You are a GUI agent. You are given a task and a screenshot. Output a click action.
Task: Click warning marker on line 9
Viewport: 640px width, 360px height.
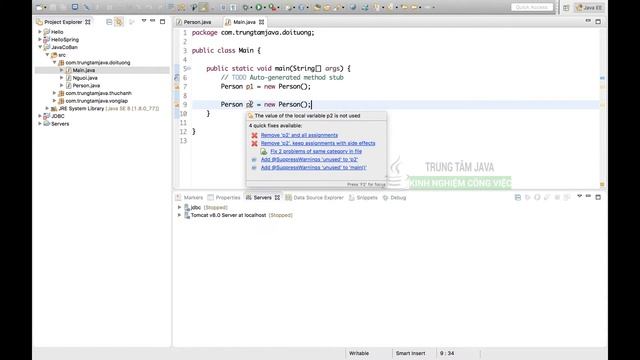(177, 104)
